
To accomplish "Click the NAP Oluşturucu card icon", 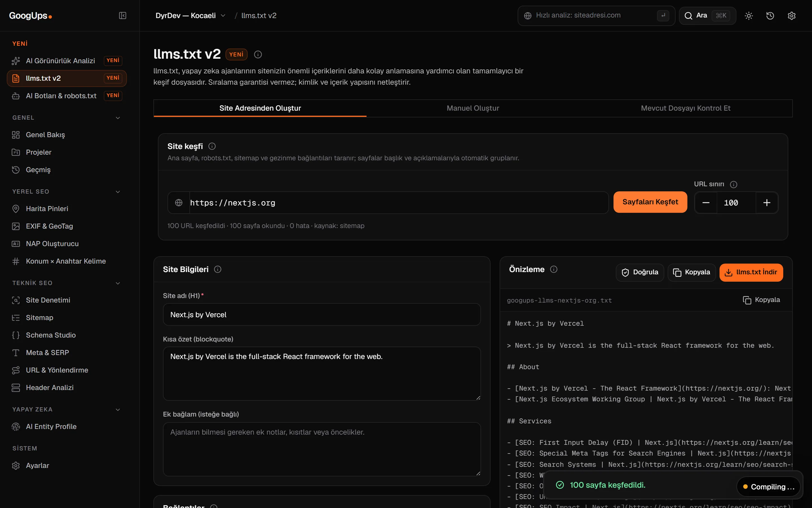I will (16, 244).
